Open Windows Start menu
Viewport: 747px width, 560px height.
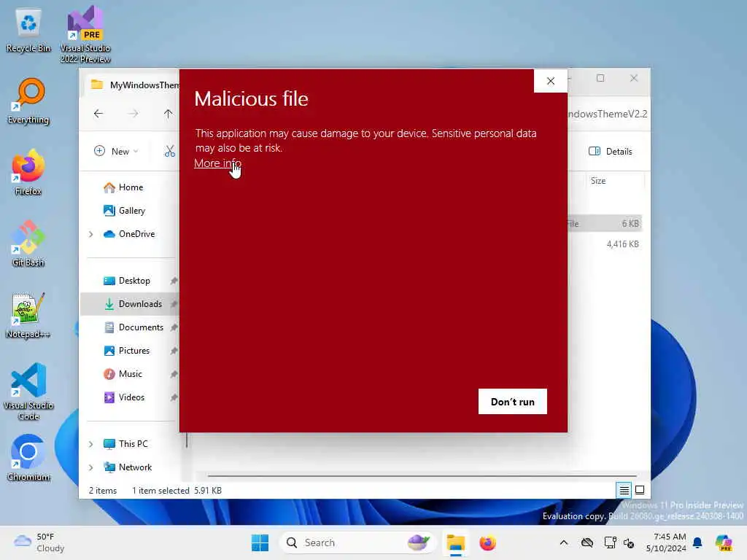coord(260,542)
